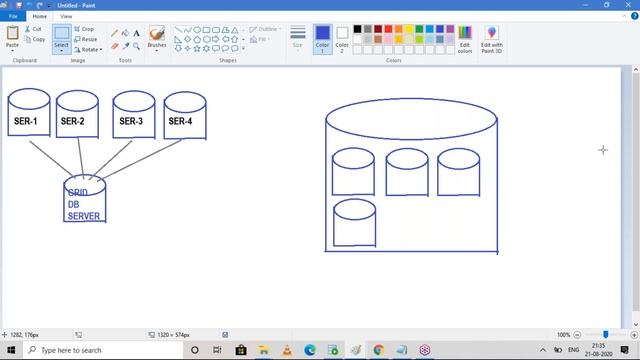The height and width of the screenshot is (360, 640).
Task: Choose the Left arrow shape
Action: pos(225,39)
